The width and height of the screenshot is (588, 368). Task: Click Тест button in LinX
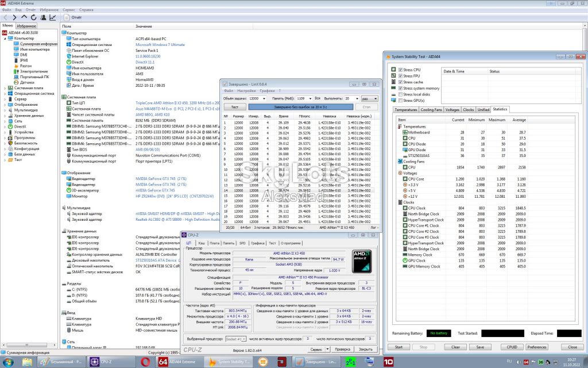[x=235, y=107]
